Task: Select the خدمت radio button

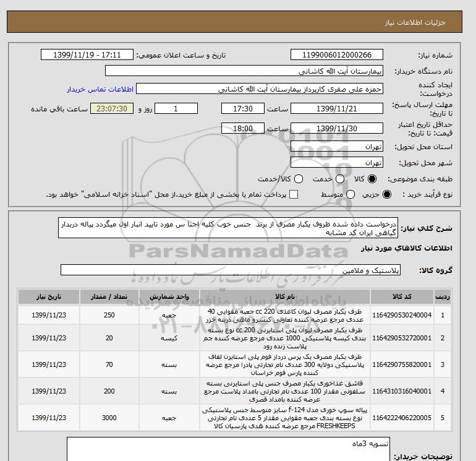Action: point(340,179)
